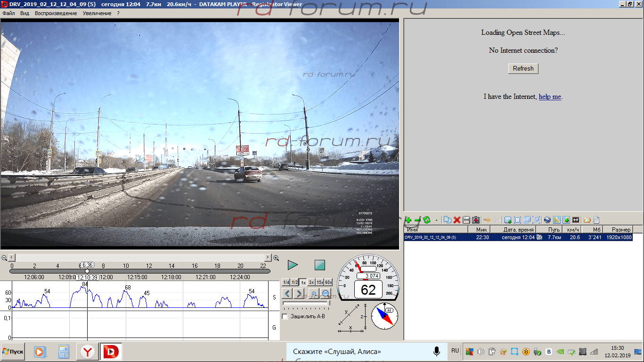This screenshot has width=644, height=362.
Task: Follow the help me link
Action: click(x=550, y=97)
